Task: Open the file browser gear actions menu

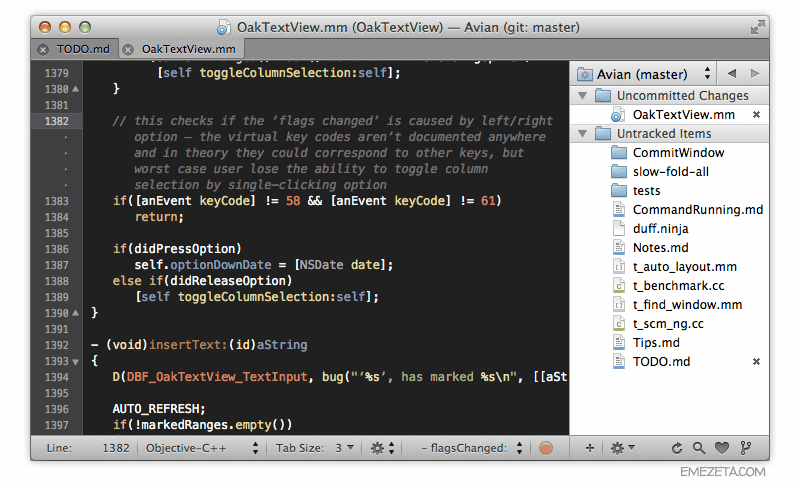Action: [622, 448]
